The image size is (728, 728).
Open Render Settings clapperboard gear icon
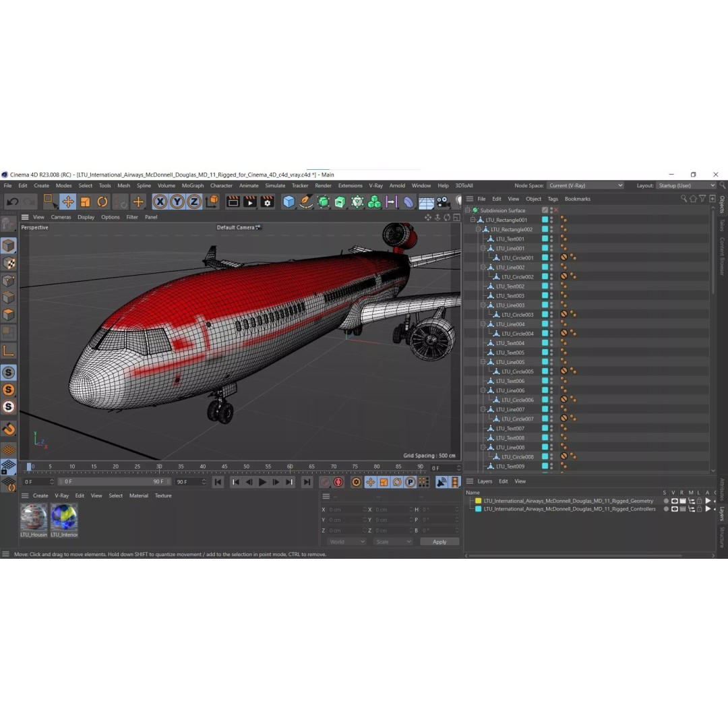(x=268, y=202)
